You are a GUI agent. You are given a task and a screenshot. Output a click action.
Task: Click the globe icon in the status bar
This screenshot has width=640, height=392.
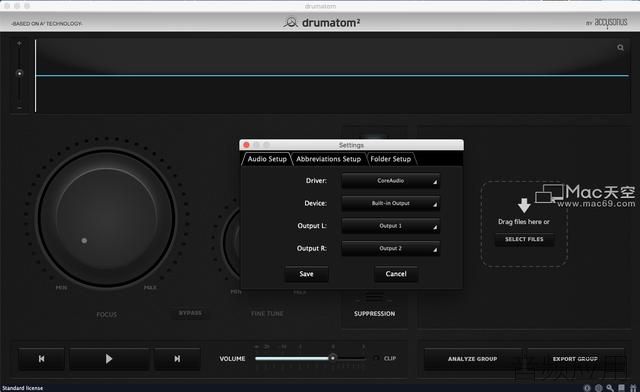598,388
